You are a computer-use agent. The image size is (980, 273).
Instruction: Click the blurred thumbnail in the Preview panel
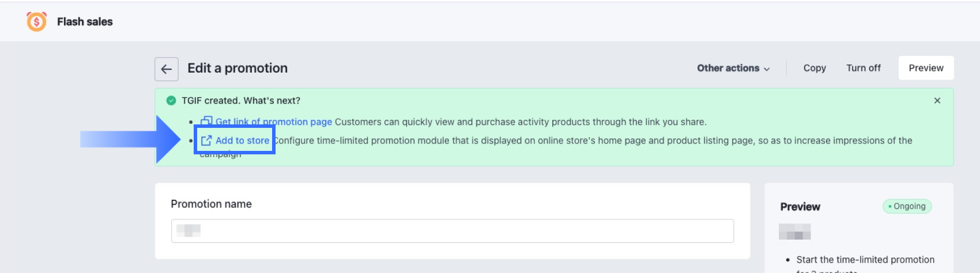[794, 232]
